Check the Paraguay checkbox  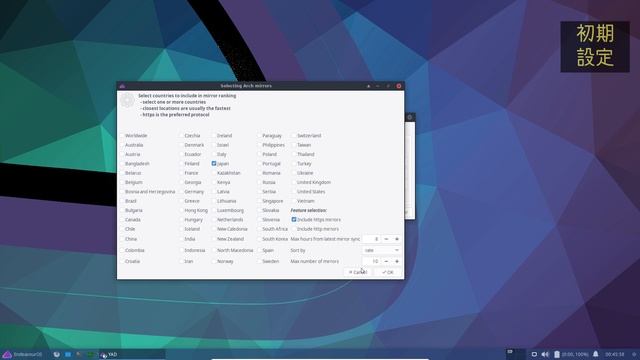coord(259,136)
